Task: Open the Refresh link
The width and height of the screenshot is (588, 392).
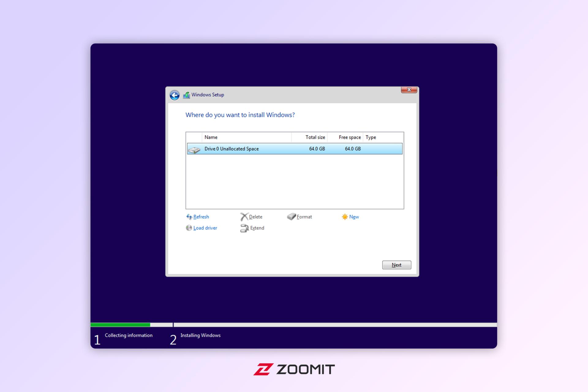Action: click(x=201, y=217)
